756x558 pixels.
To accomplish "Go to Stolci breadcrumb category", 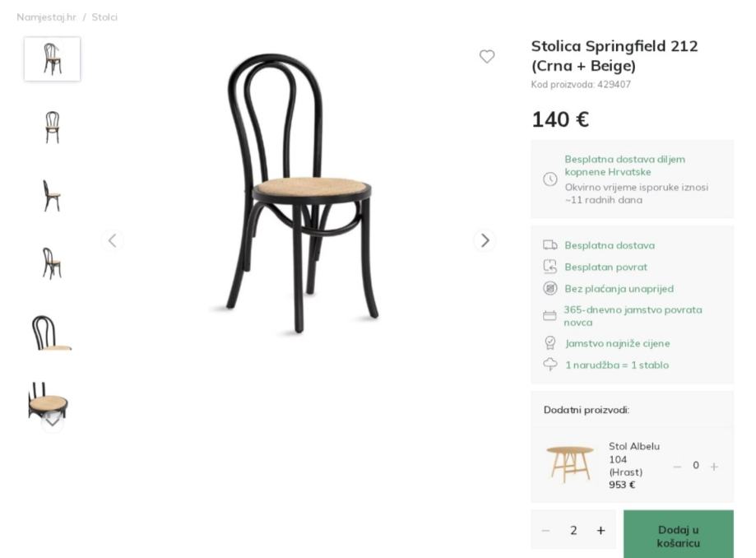I will pos(104,17).
